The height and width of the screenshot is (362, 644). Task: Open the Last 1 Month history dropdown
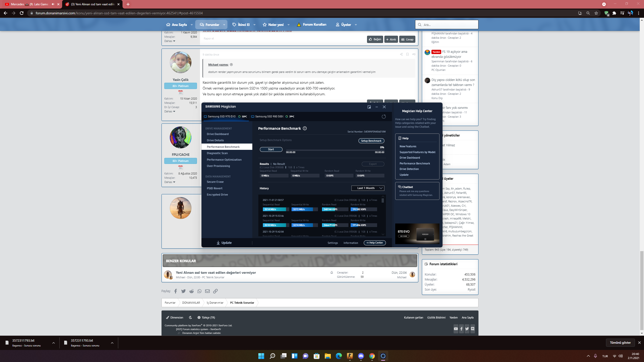click(x=368, y=188)
